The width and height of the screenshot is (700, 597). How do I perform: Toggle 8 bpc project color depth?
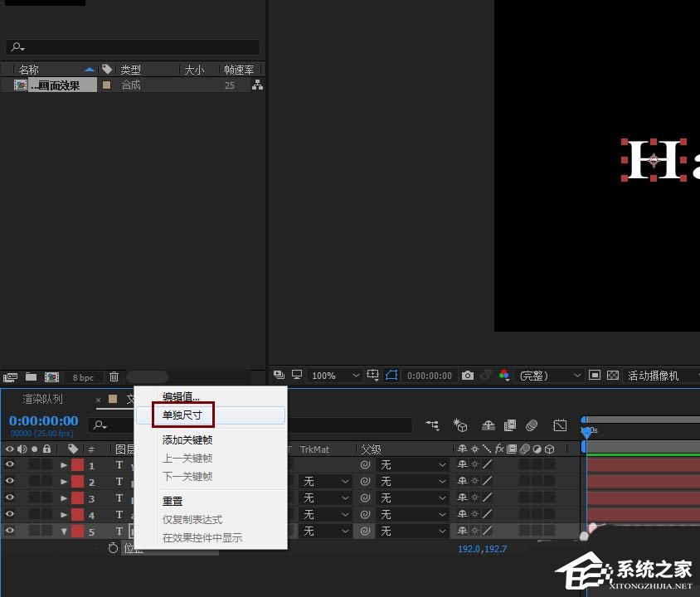[x=82, y=376]
